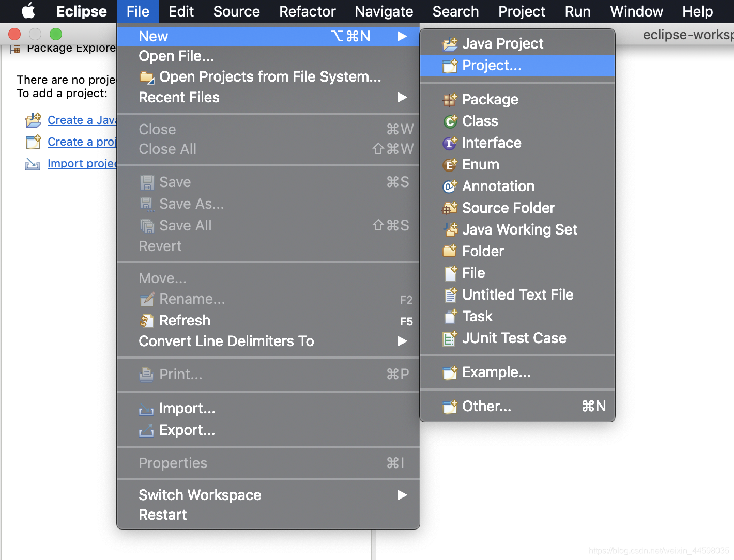The width and height of the screenshot is (734, 560).
Task: Open the Edit menu
Action: (x=181, y=11)
